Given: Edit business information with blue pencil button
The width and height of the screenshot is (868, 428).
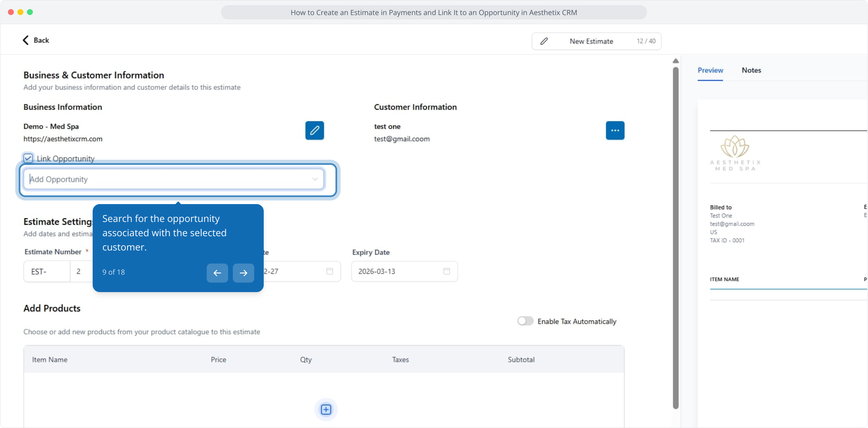Looking at the screenshot, I should pos(314,130).
